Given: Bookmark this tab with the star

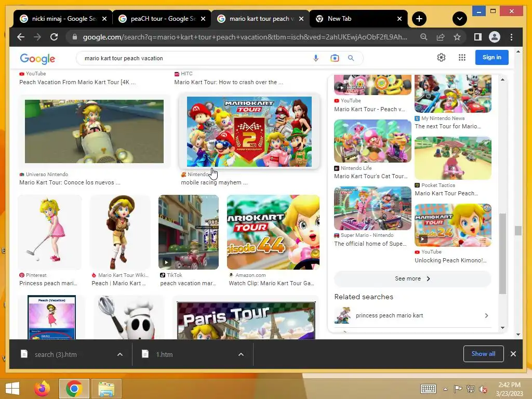Looking at the screenshot, I should [x=457, y=37].
